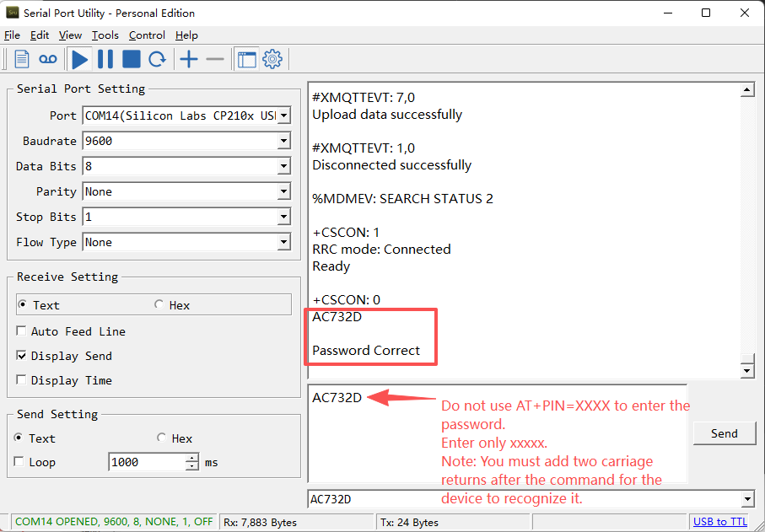Click the receive log scroll down arrow
765x532 pixels.
pos(747,371)
